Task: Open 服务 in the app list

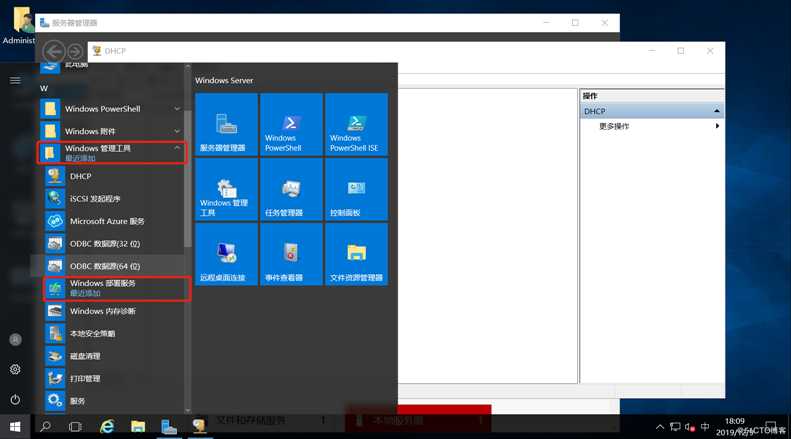Action: [112, 401]
